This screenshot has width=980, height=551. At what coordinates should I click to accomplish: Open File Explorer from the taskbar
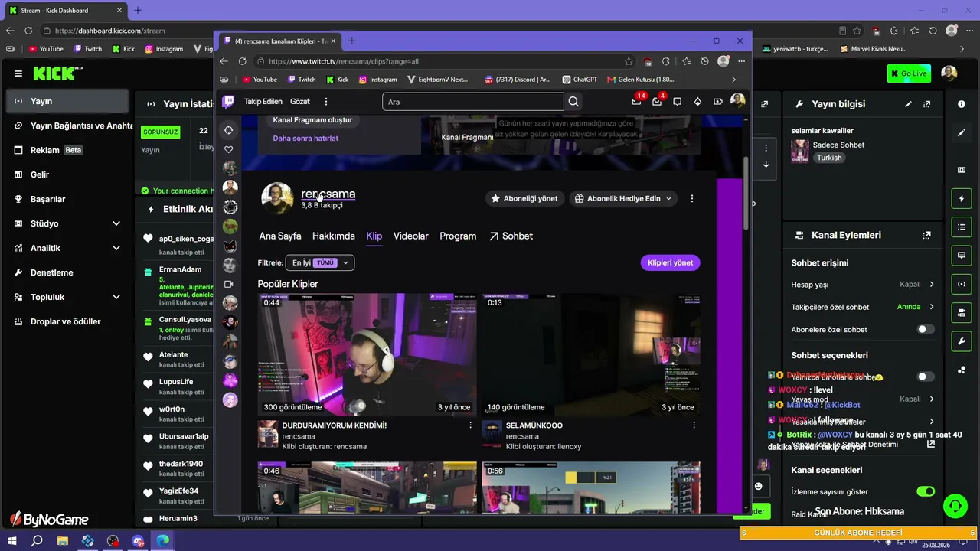63,541
